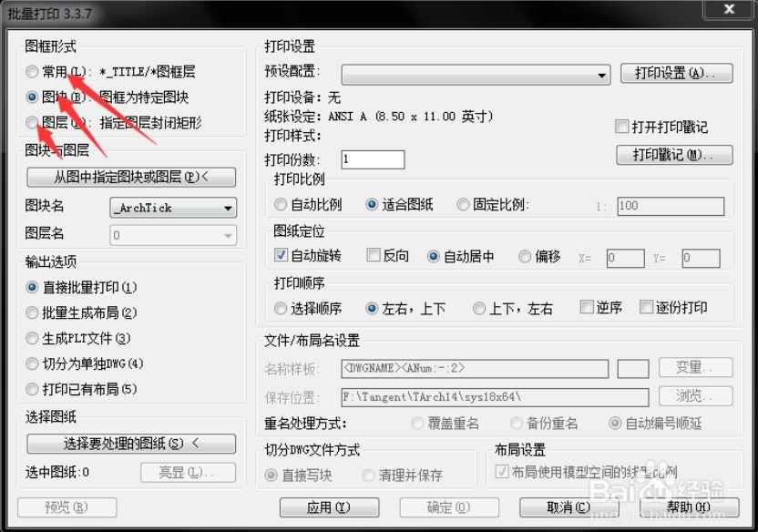Select 自动居中 positioning option
758x532 pixels.
coord(434,257)
